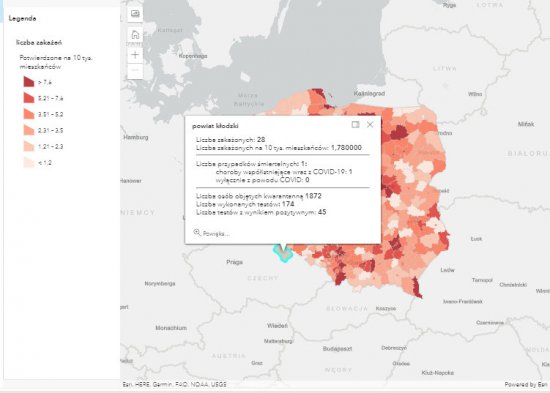Click the 1,21 – 2,3 legend swatch
550x393 pixels.
[x=29, y=146]
